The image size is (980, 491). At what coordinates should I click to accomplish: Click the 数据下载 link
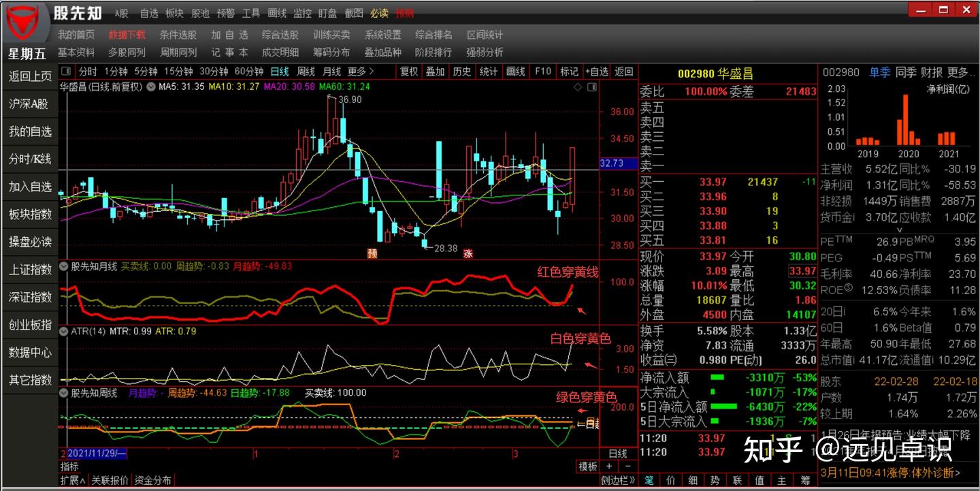tap(127, 35)
